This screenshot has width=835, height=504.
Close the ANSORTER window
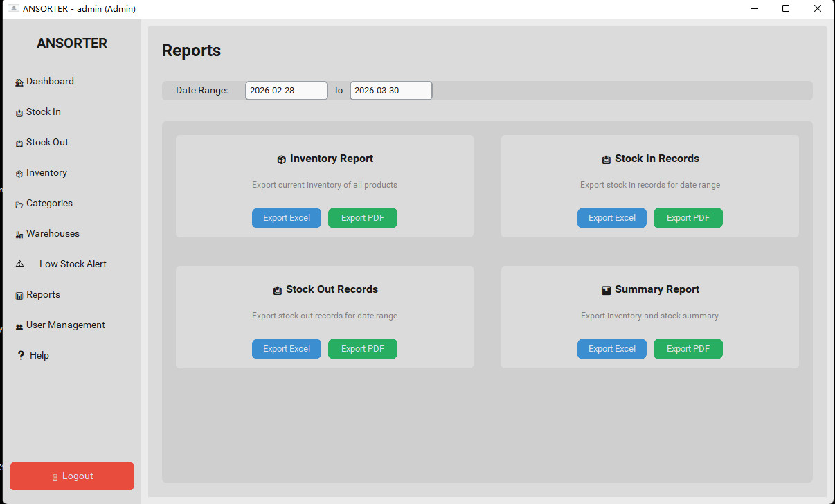[x=818, y=9]
